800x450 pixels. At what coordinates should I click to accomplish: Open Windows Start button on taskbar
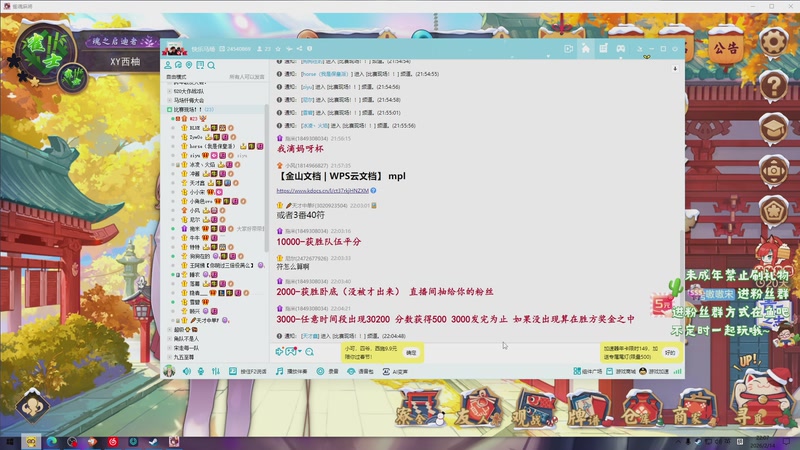point(10,442)
